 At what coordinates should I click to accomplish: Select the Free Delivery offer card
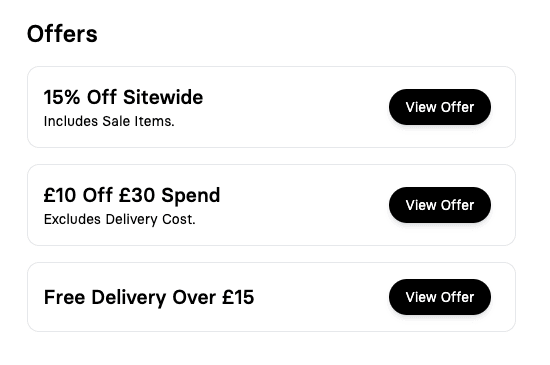pyautogui.click(x=271, y=297)
